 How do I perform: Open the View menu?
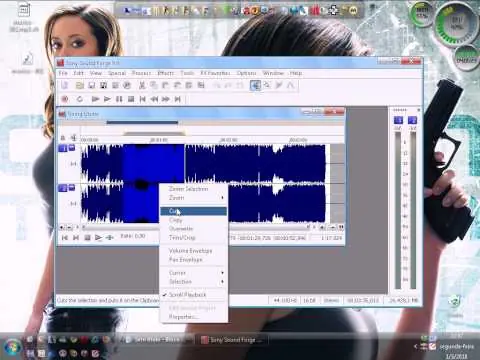[96, 73]
